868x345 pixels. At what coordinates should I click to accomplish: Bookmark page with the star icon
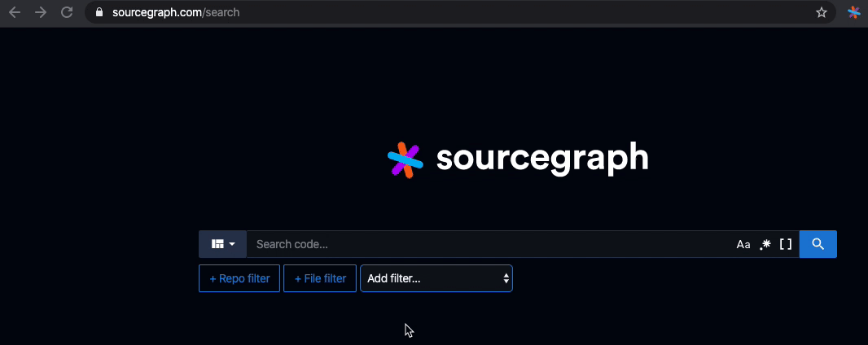point(822,12)
